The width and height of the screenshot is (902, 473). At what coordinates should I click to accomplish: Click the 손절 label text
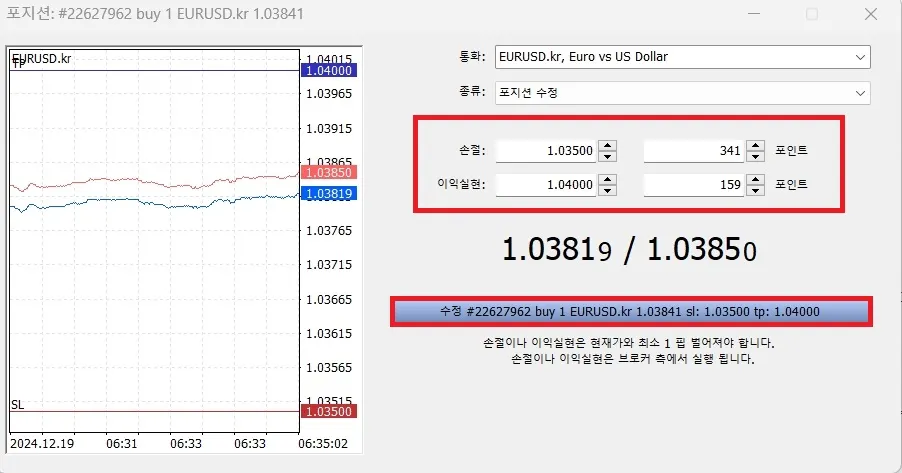tap(472, 150)
